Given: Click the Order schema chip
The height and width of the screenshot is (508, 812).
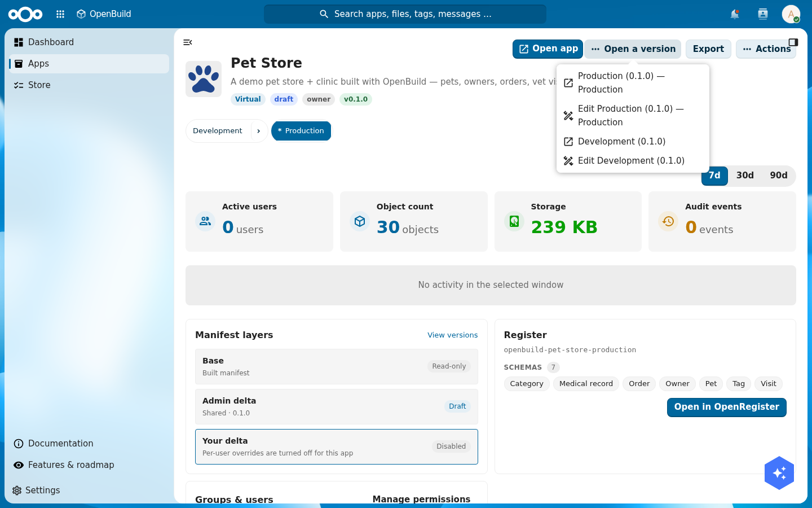Looking at the screenshot, I should tap(639, 384).
